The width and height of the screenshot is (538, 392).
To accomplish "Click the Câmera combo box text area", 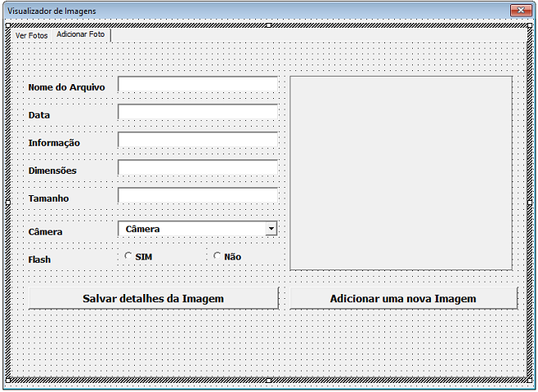I will coord(191,229).
